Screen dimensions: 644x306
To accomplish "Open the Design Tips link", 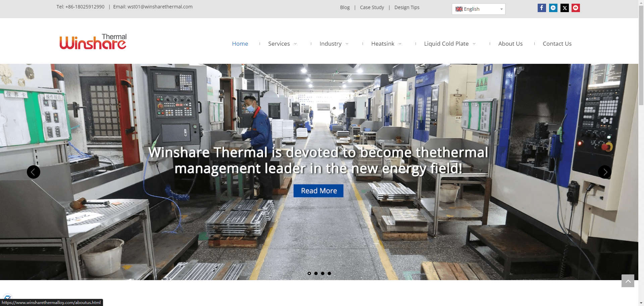I will (407, 7).
